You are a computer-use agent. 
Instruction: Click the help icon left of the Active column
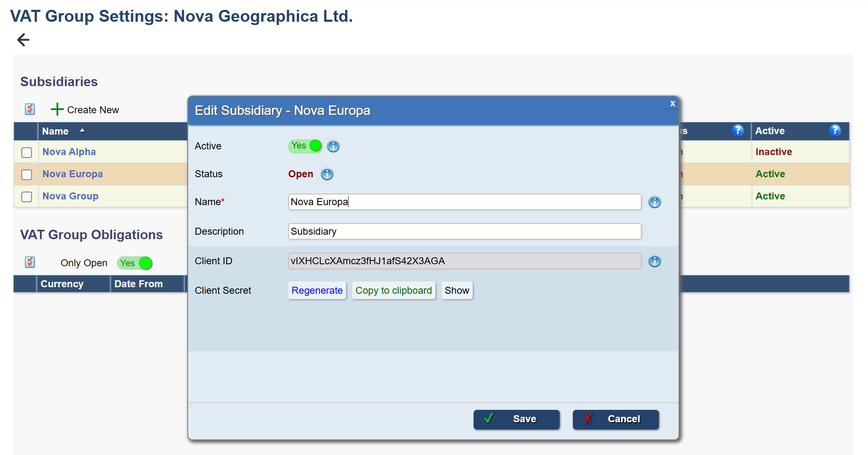(738, 130)
